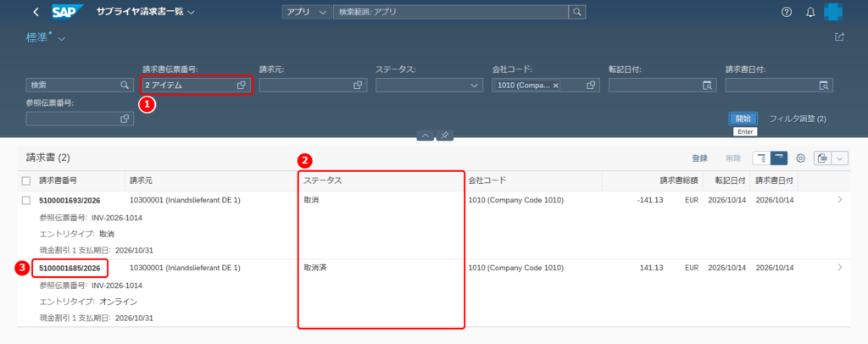Open invoice 5100001685/2026

[70, 269]
